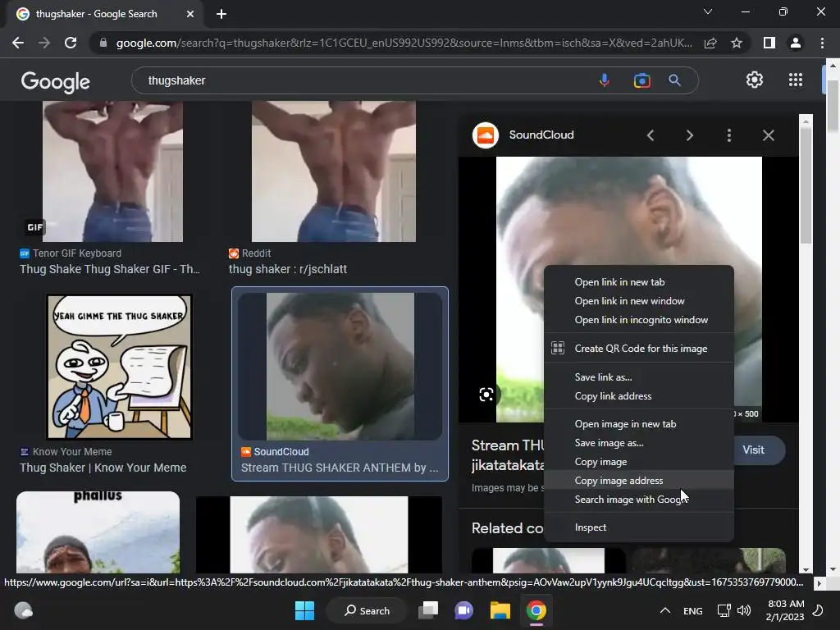The image size is (840, 630).
Task: Click the ENG language indicator
Action: (x=692, y=610)
